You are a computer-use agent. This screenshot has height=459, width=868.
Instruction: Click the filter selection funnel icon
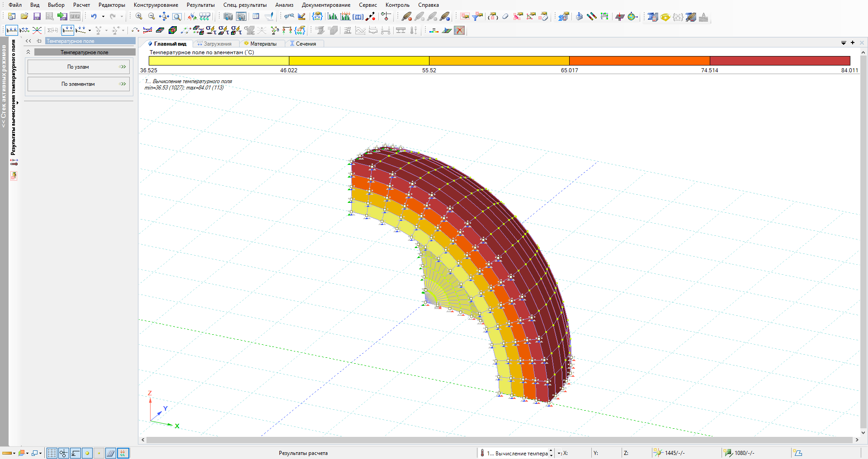(x=477, y=17)
